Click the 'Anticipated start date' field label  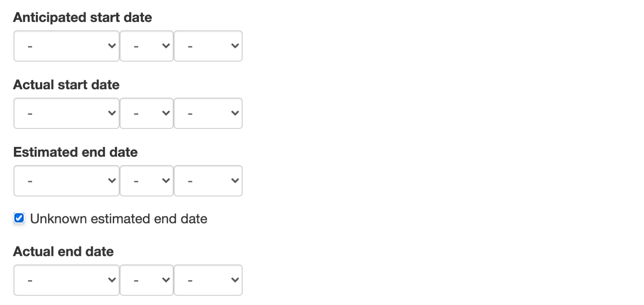coord(82,17)
